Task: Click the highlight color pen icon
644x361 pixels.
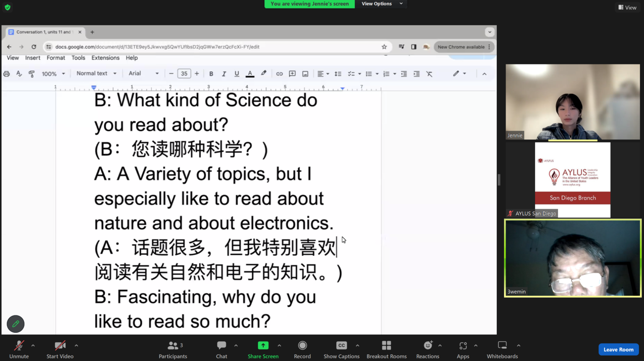Action: (x=263, y=73)
